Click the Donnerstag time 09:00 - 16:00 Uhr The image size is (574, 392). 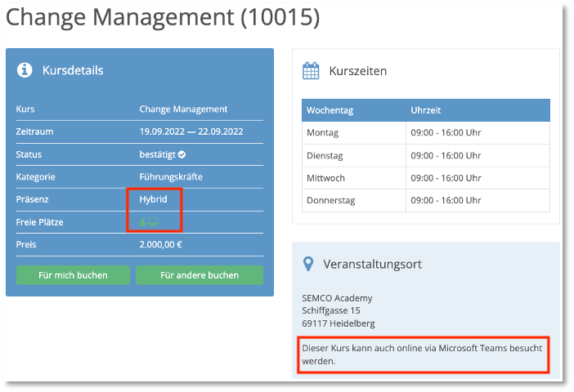pyautogui.click(x=446, y=200)
